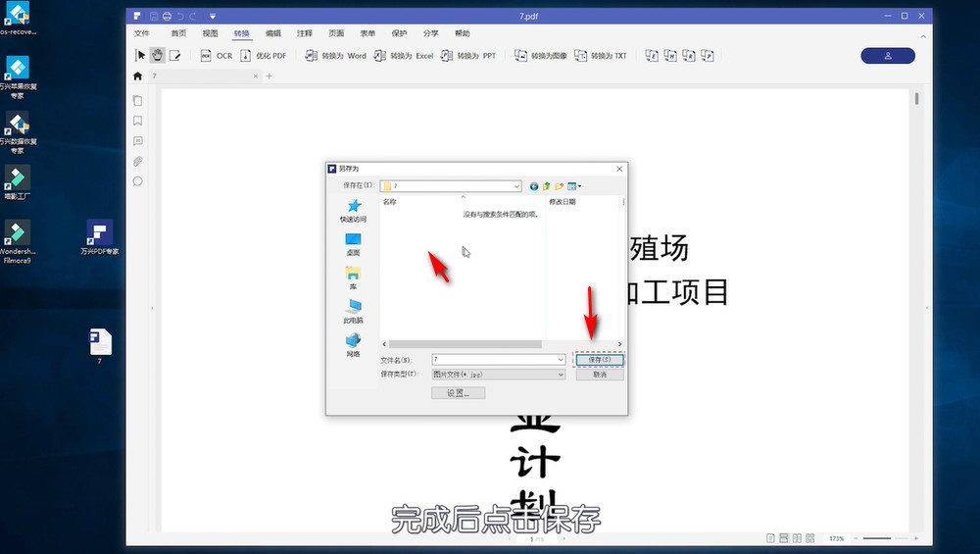The height and width of the screenshot is (554, 980).
Task: Select 快速访问 in dialog sidebar
Action: click(353, 211)
